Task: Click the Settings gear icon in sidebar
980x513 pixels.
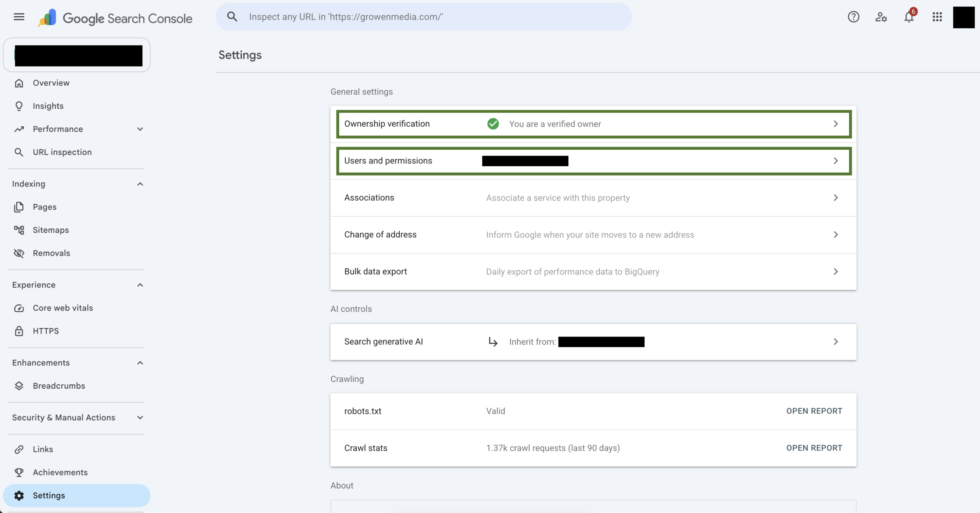Action: (x=19, y=495)
